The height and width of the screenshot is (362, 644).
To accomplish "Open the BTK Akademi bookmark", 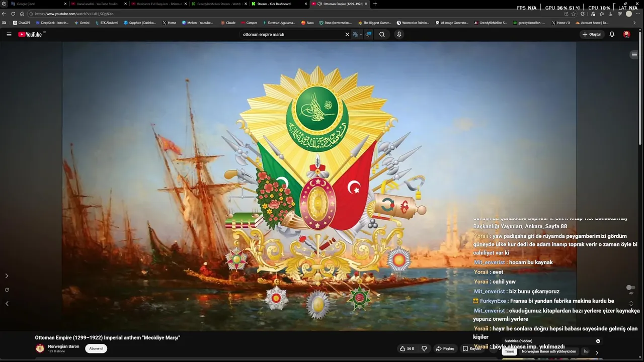I will [x=107, y=23].
